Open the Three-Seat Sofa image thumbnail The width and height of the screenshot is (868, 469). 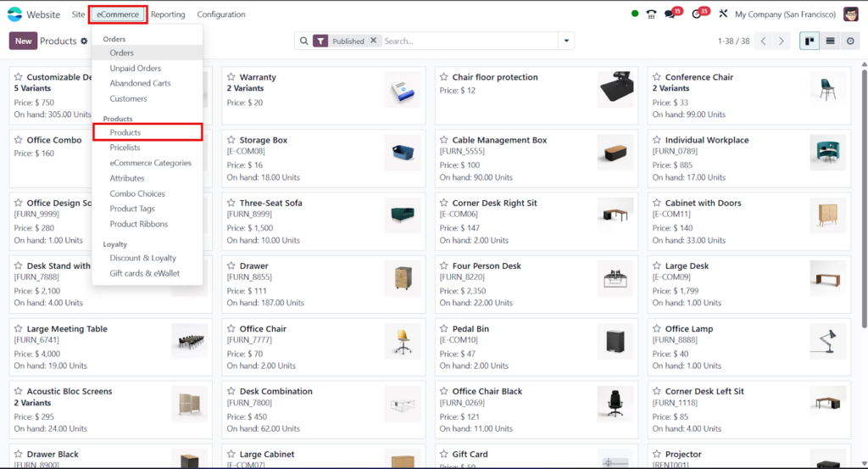[x=403, y=215]
